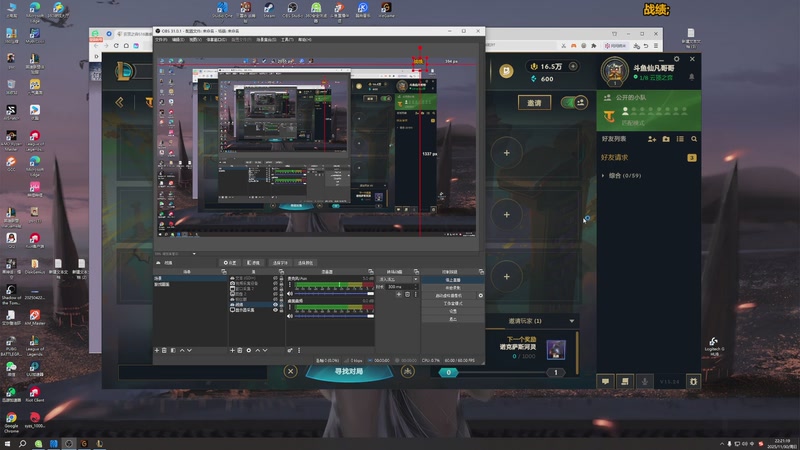Image resolution: width=800 pixels, height=450 pixels.
Task: Open 滤镜 filters for the selected source
Action: click(x=253, y=263)
